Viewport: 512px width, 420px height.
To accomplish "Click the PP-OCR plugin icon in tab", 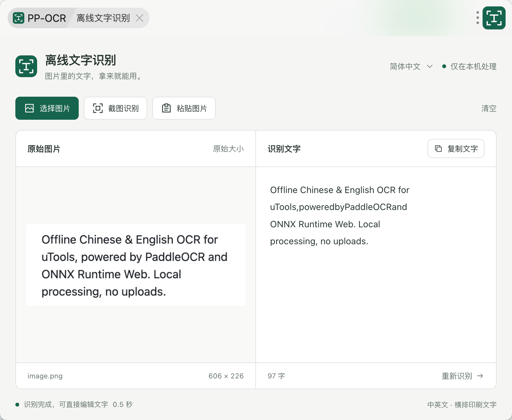I will pos(19,18).
